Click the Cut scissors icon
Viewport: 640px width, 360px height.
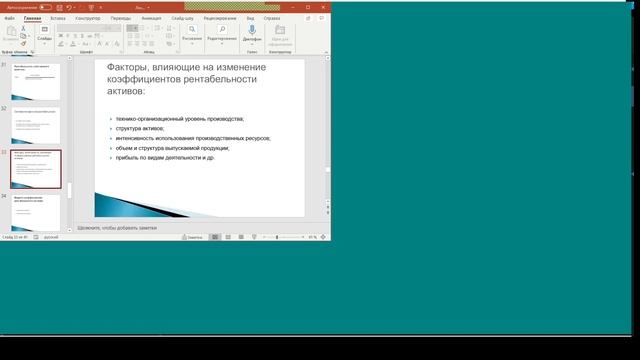23,28
